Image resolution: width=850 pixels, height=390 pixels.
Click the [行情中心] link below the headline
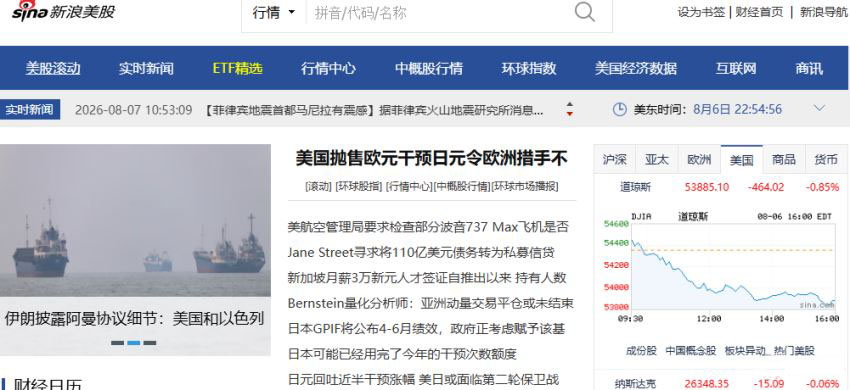(x=409, y=187)
